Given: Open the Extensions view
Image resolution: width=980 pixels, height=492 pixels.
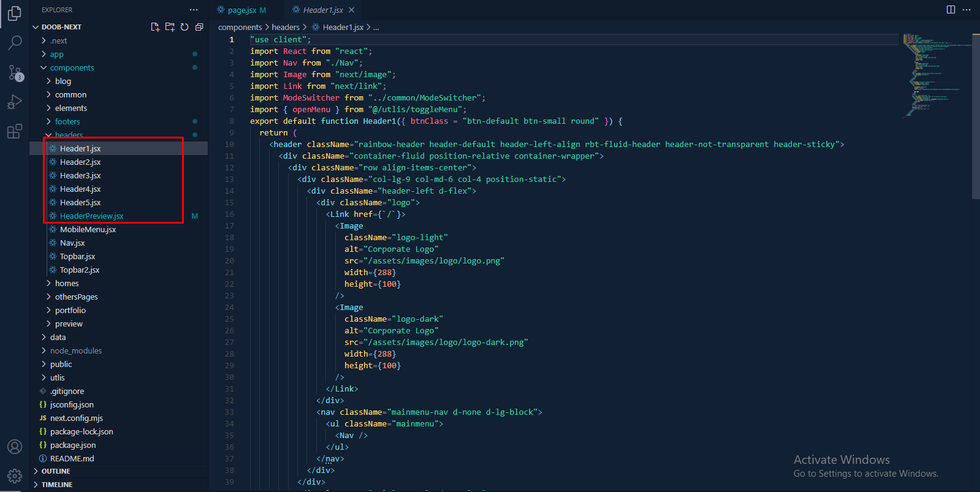Looking at the screenshot, I should pyautogui.click(x=15, y=131).
